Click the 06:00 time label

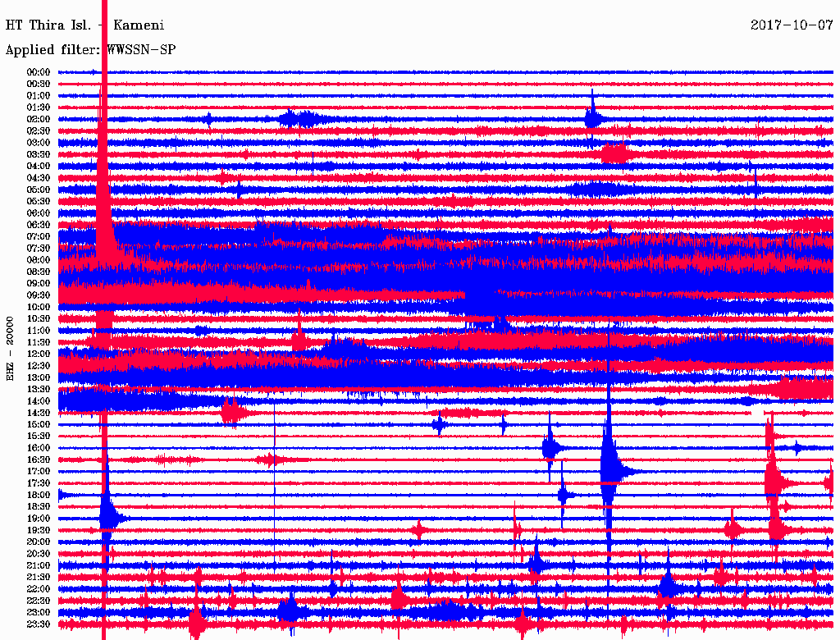pos(39,213)
